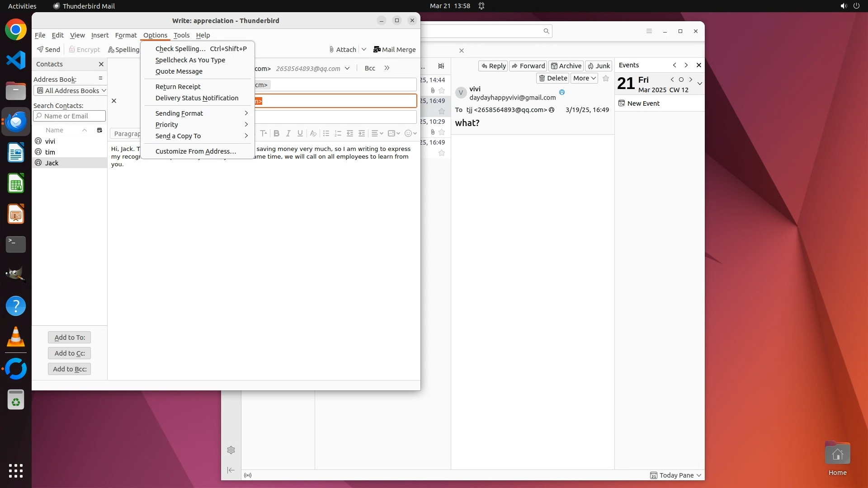Viewport: 868px width, 488px height.
Task: Click the Search Contacts input field
Action: [70, 116]
